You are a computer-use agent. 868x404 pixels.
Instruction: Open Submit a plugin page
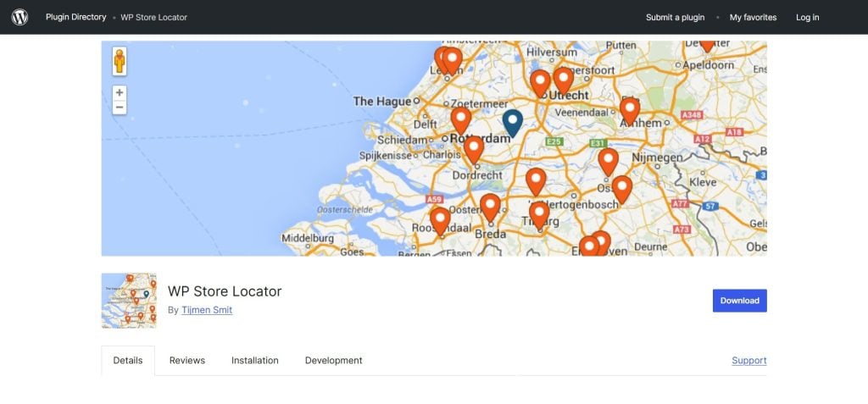(x=676, y=17)
